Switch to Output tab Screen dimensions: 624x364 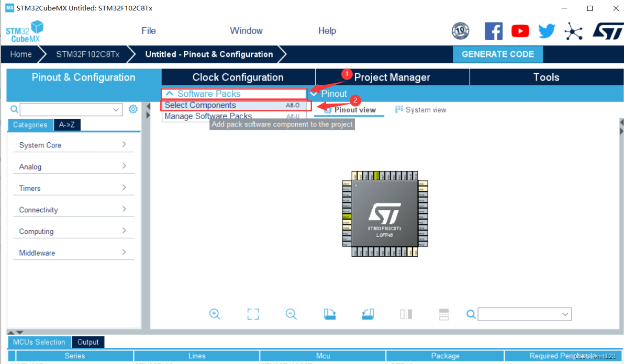click(x=88, y=342)
